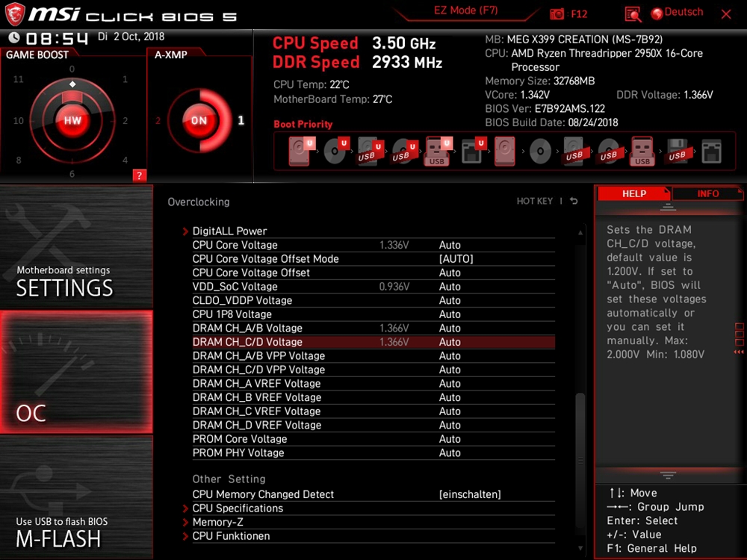
Task: Select the DRAM CH_D VREF Voltage row
Action: coord(373,425)
